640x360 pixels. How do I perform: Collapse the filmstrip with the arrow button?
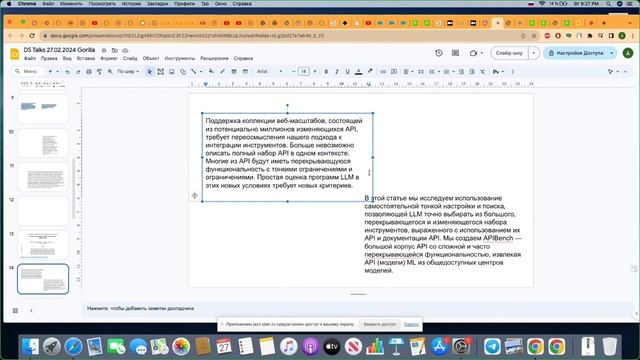pos(31,311)
